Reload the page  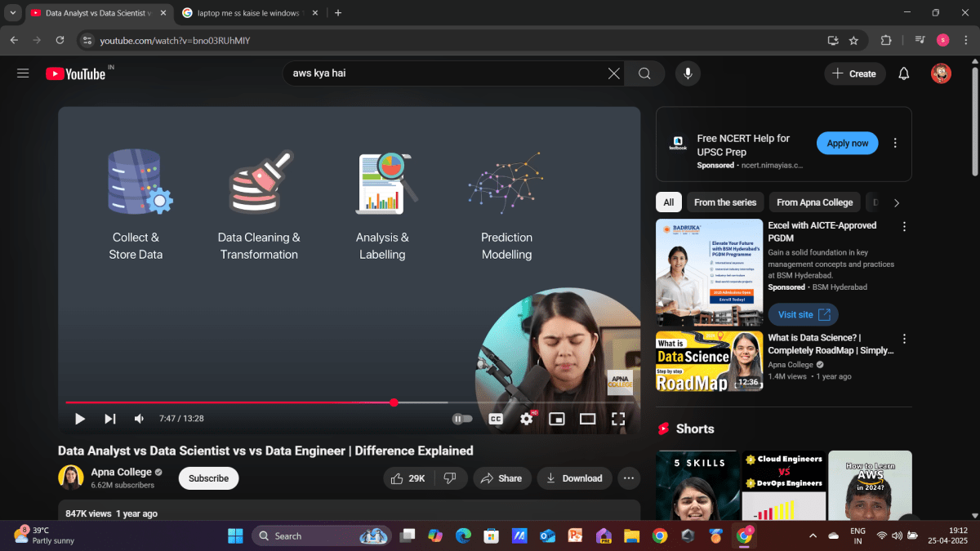click(x=60, y=40)
